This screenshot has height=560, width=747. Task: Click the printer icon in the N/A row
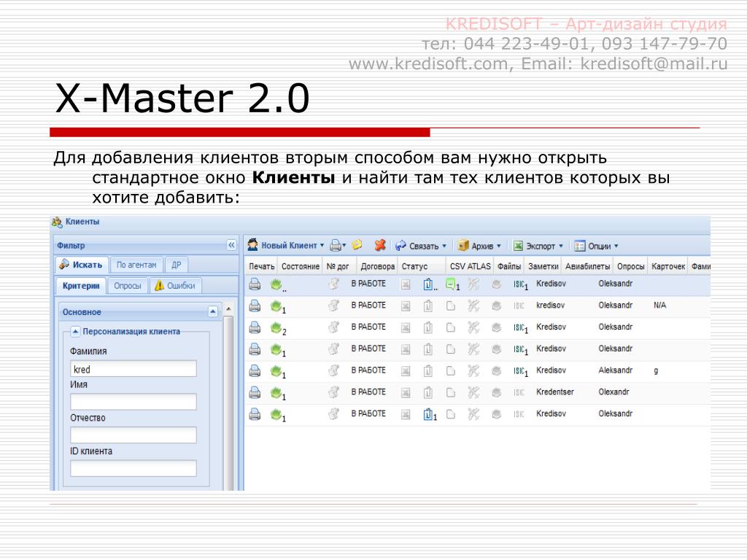click(x=255, y=306)
